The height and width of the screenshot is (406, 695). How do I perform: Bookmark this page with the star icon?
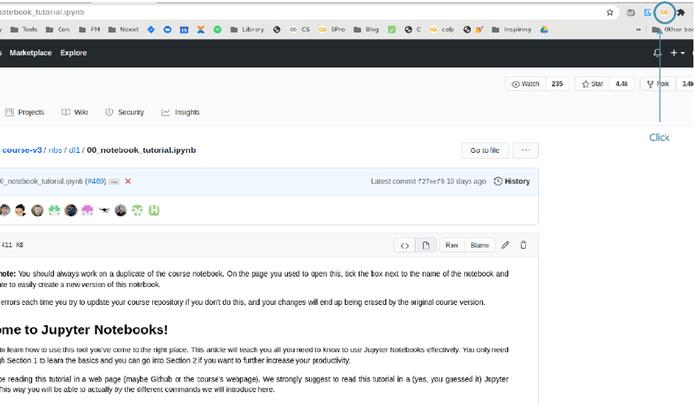610,12
